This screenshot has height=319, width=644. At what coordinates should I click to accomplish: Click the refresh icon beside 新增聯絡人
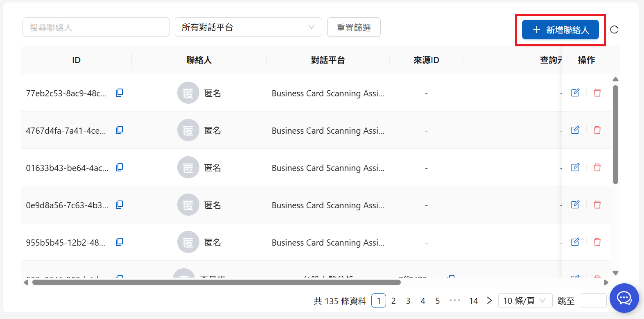614,30
